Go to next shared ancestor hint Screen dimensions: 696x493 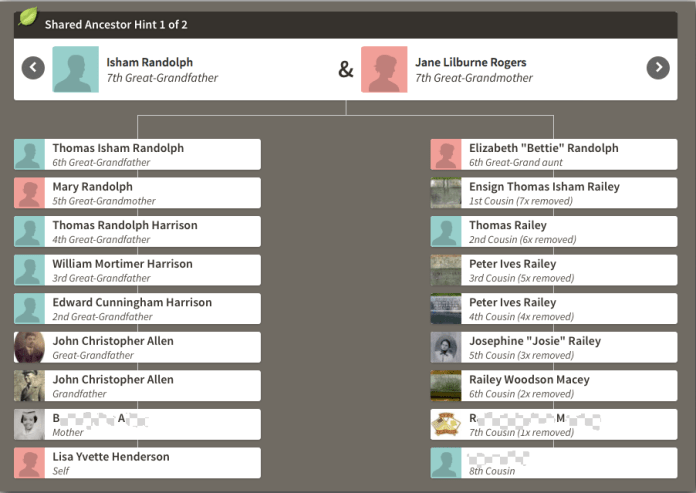pos(658,68)
